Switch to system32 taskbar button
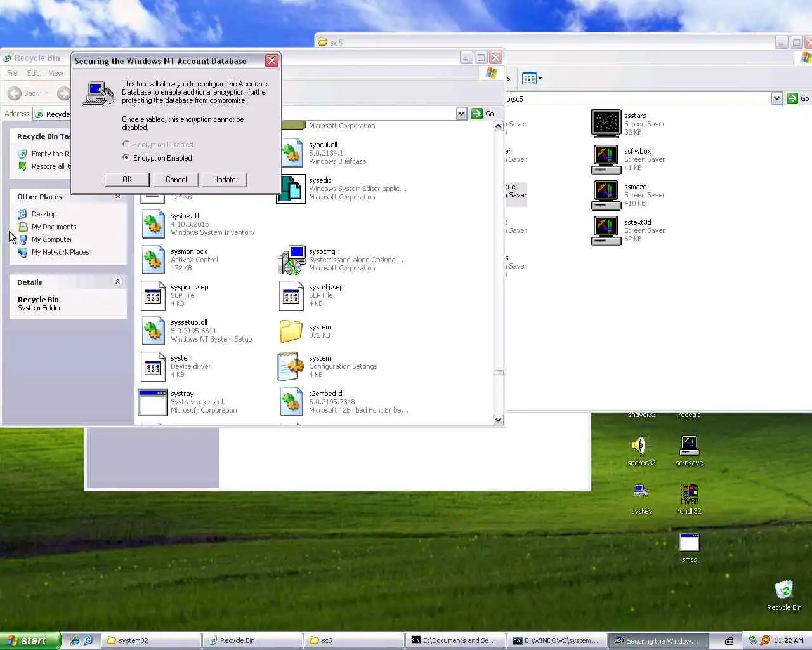This screenshot has height=650, width=812. [x=151, y=640]
